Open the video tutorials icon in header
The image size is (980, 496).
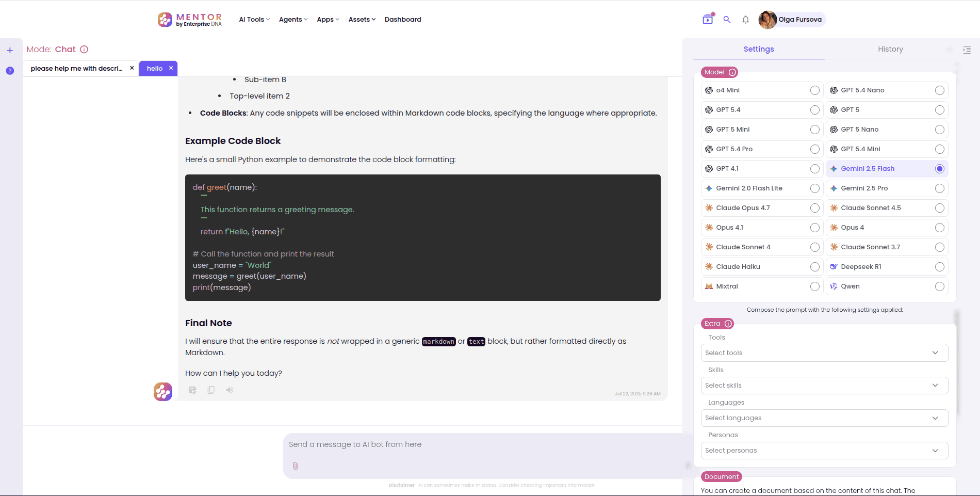(x=708, y=19)
